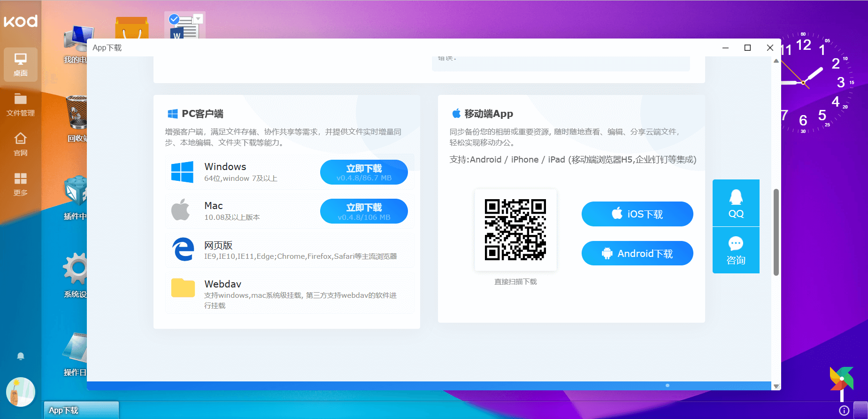The width and height of the screenshot is (868, 419).
Task: Maximize the App下载 window
Action: 748,48
